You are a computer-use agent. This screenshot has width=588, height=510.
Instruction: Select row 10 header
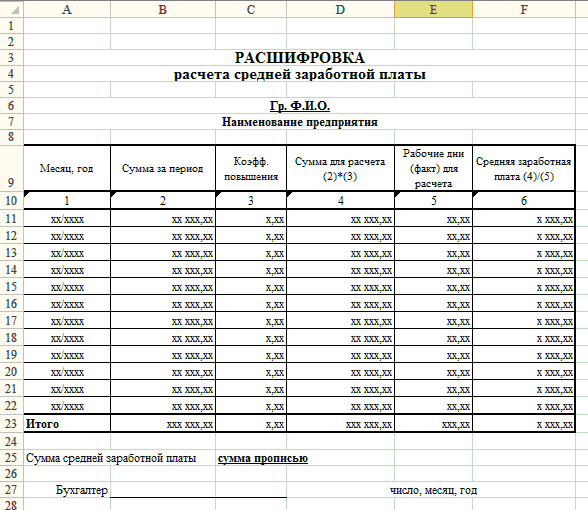coord(12,200)
